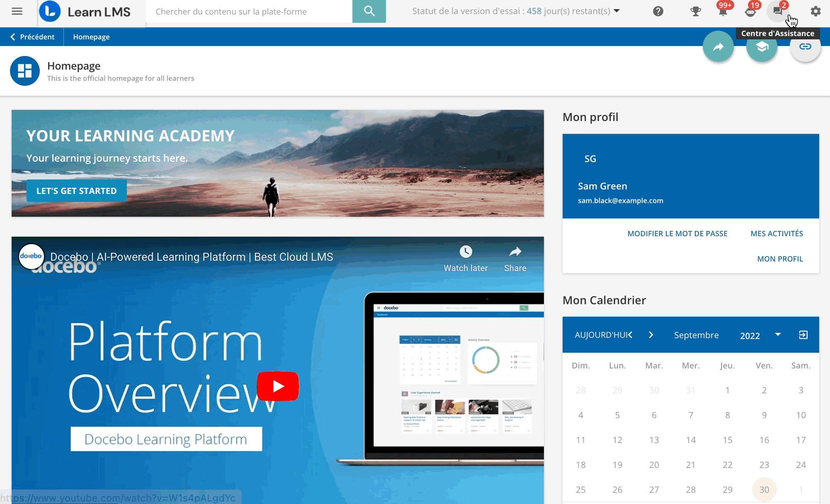Select 28 August greyed date
The height and width of the screenshot is (504, 830).
(581, 390)
